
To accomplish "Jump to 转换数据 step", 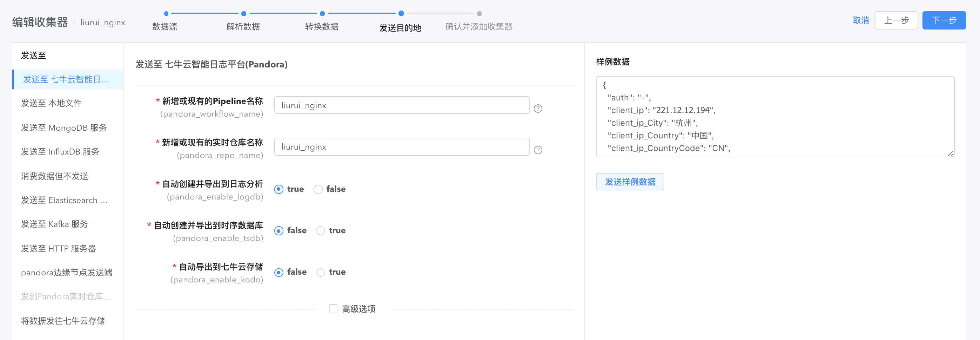I will pyautogui.click(x=322, y=26).
